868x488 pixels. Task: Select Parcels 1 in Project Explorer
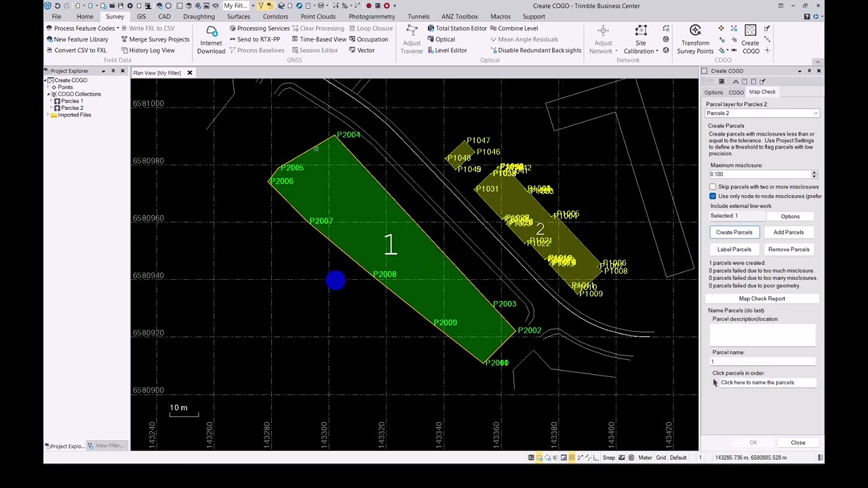pyautogui.click(x=71, y=101)
